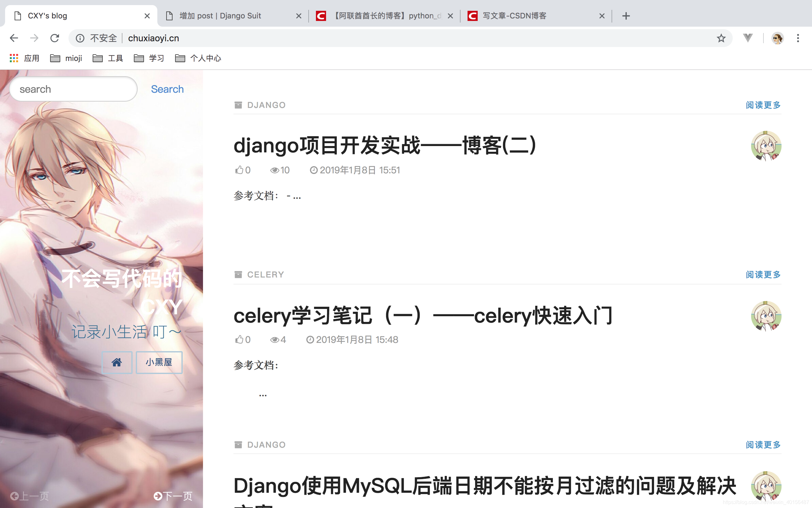
Task: Click the author avatar on Django MySQL post
Action: coord(766,486)
